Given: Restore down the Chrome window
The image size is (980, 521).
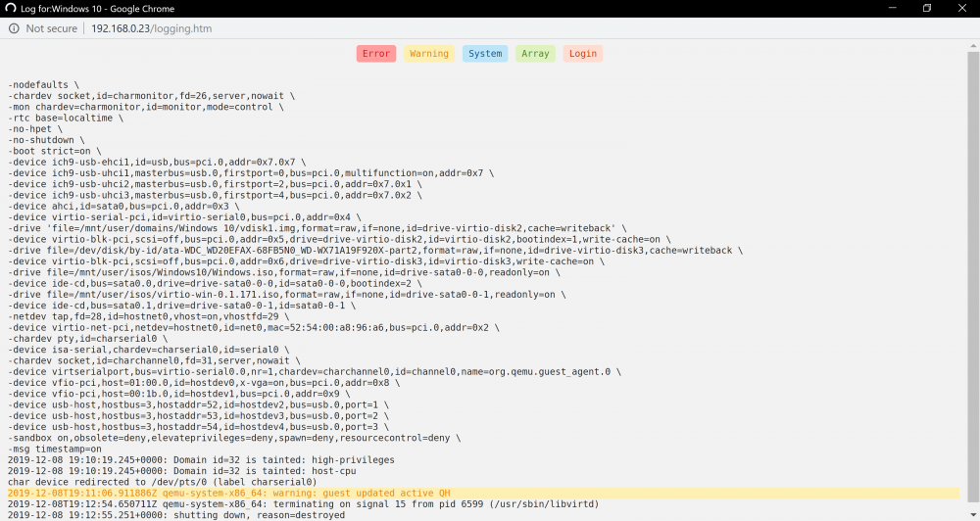Looking at the screenshot, I should tap(927, 8).
